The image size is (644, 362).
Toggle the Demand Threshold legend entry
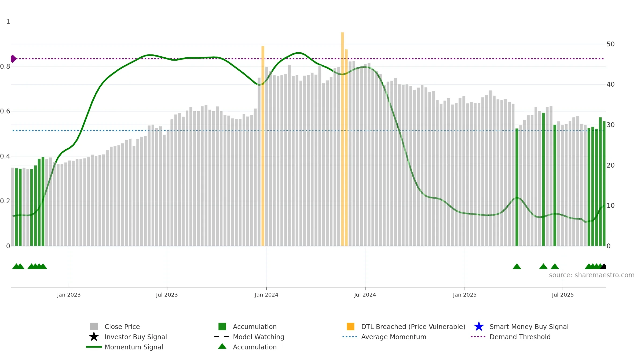[511, 337]
